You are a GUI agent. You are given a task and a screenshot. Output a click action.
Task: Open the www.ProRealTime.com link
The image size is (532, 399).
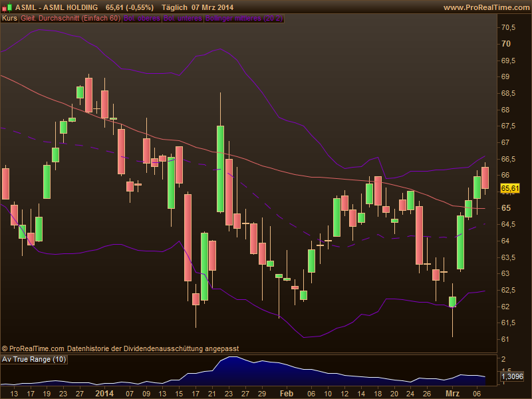[487, 7]
